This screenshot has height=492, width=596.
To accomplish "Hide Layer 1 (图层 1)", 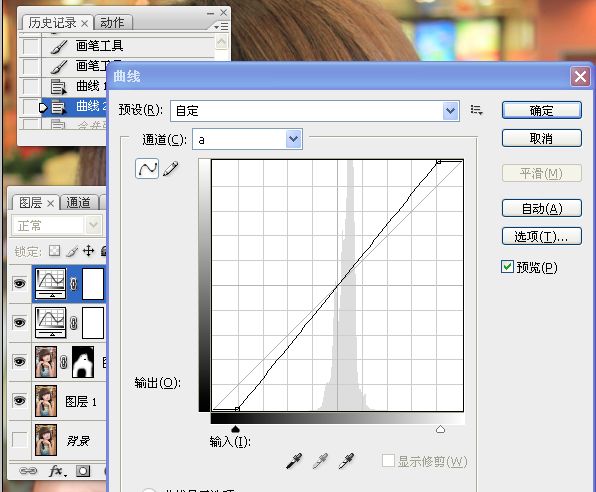I will click(x=20, y=401).
